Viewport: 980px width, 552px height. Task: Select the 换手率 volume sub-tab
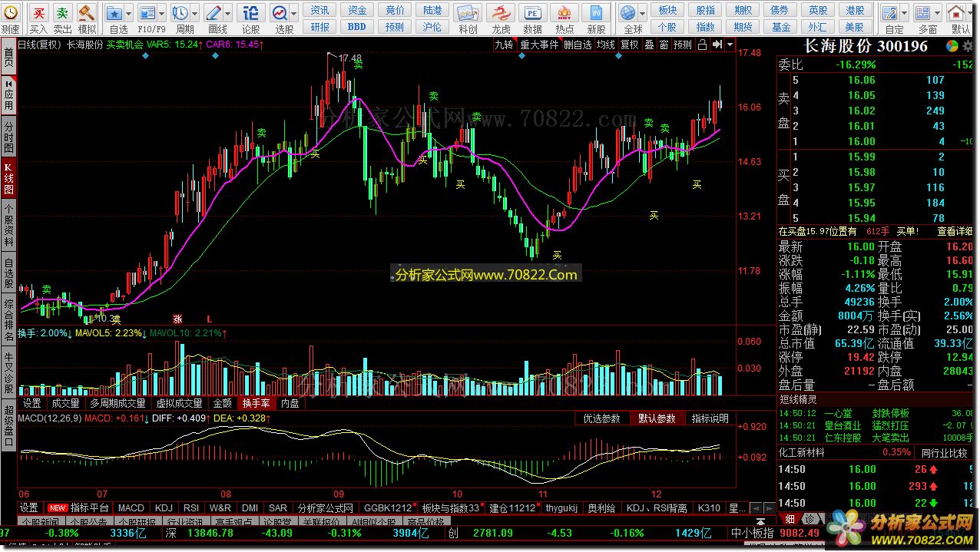click(x=256, y=403)
